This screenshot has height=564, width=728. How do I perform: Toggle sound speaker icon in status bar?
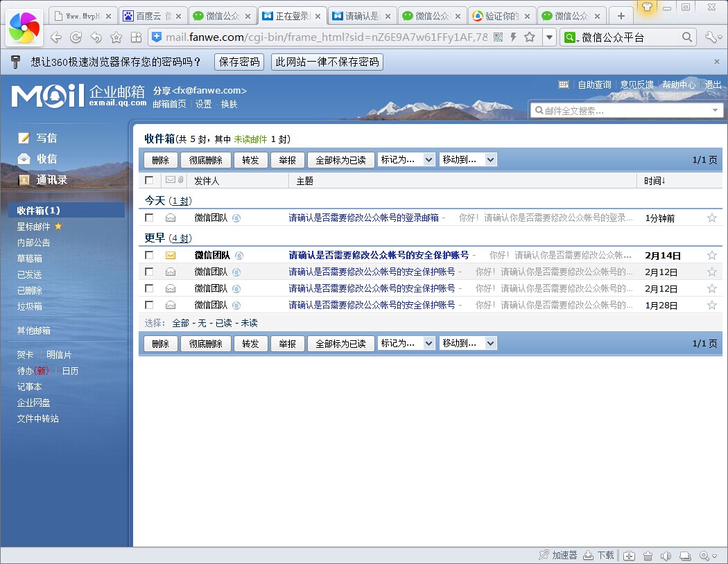coord(666,556)
